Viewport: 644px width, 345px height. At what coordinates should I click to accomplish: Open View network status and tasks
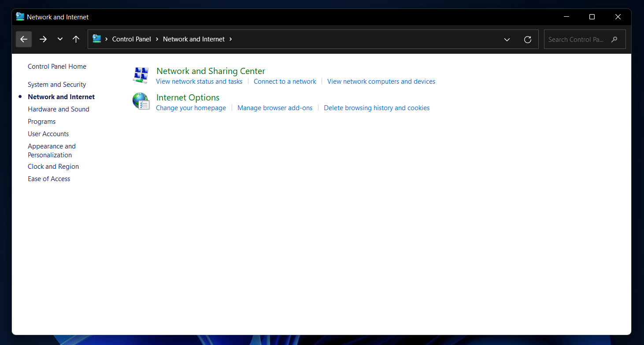click(x=199, y=82)
